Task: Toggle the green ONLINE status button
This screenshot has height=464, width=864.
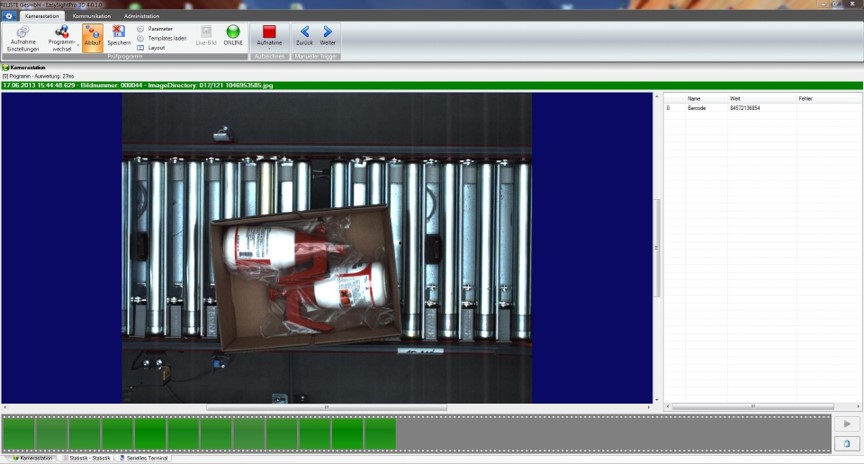Action: tap(233, 38)
